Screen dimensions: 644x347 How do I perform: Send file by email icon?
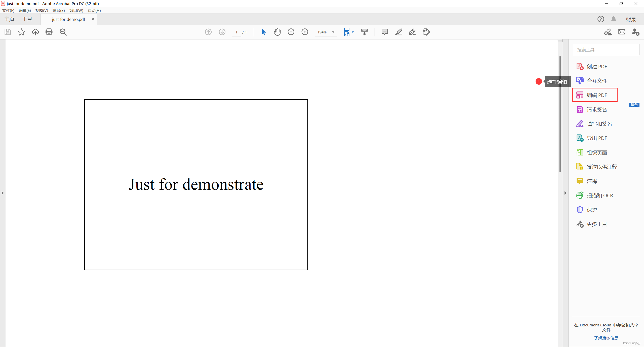coord(622,32)
